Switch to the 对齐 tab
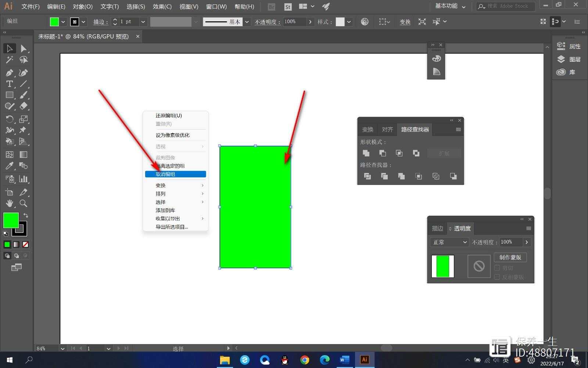Image resolution: width=588 pixels, height=368 pixels. point(387,130)
